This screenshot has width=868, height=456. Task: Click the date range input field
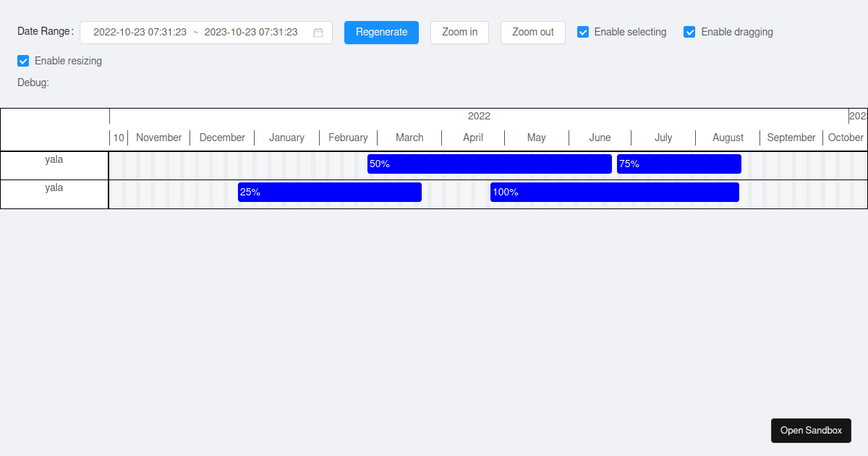coord(203,32)
